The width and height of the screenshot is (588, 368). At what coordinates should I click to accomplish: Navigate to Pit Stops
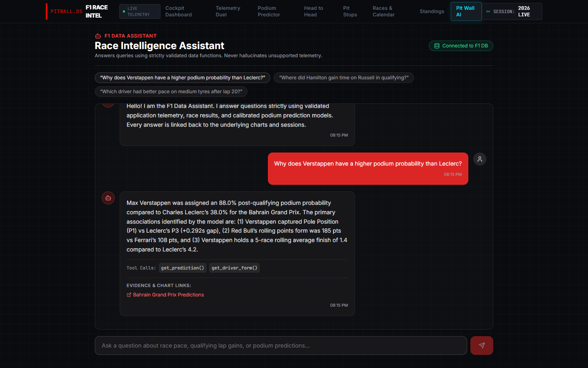350,11
